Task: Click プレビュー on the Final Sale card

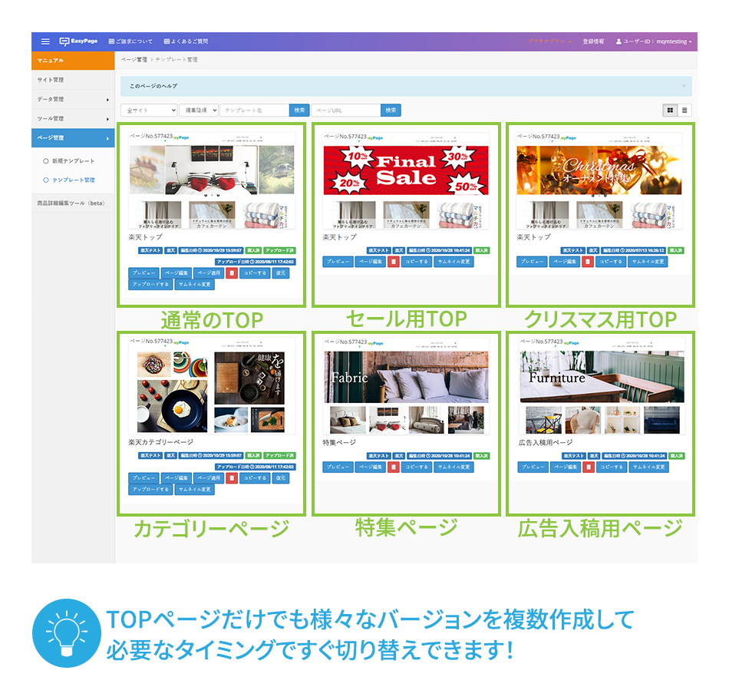Action: 338,262
